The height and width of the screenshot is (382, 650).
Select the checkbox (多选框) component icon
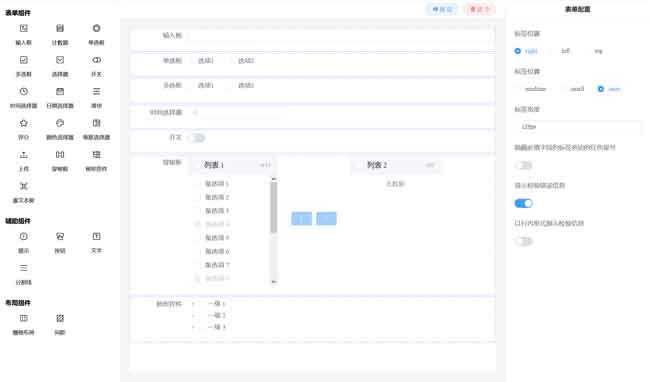[24, 60]
